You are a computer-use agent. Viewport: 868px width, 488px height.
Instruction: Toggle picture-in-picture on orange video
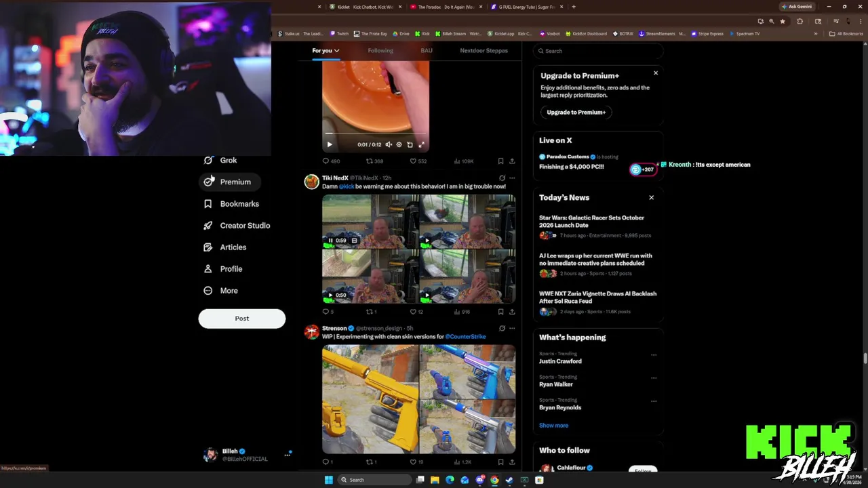point(410,144)
